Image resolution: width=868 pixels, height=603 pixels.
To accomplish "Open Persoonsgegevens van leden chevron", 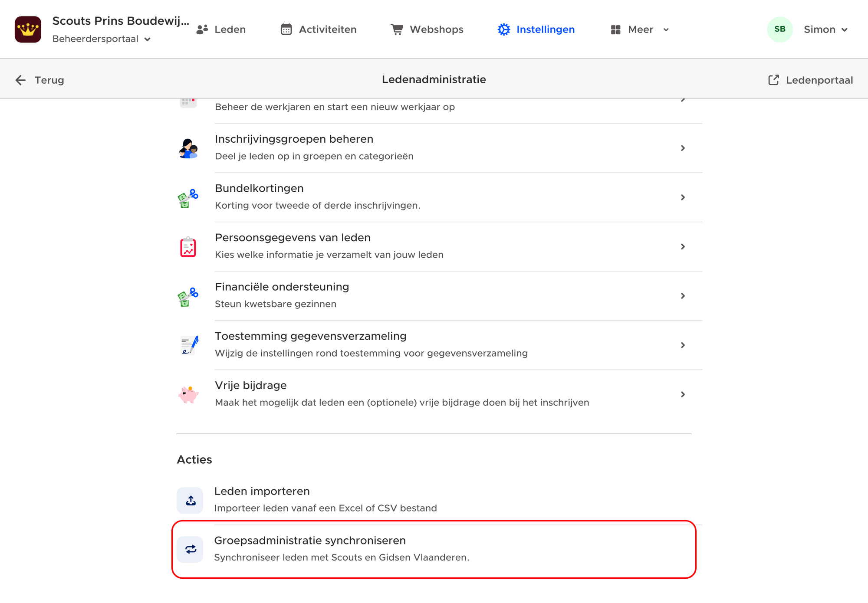I will tap(683, 247).
